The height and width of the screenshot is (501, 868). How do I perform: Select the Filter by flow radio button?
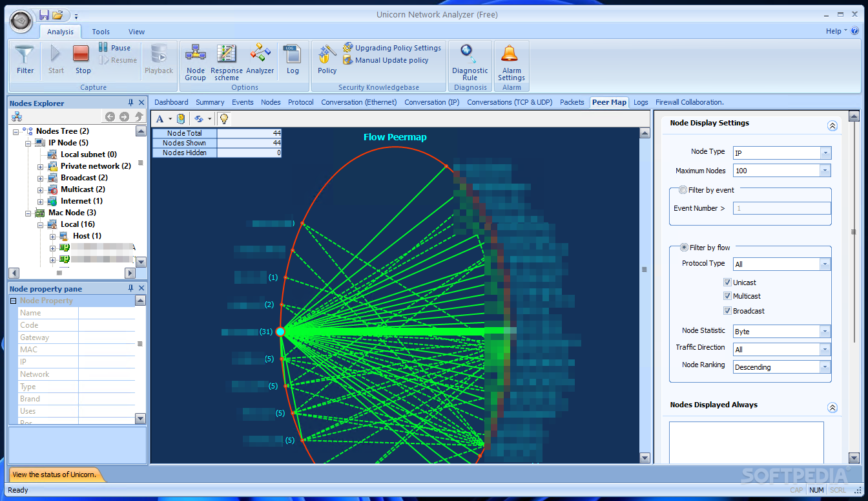(684, 248)
